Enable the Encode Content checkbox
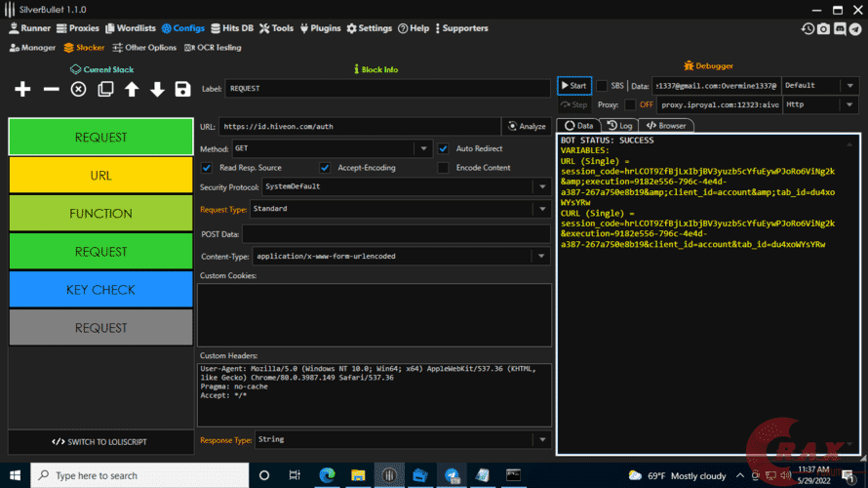Viewport: 868px width, 488px height. click(444, 168)
